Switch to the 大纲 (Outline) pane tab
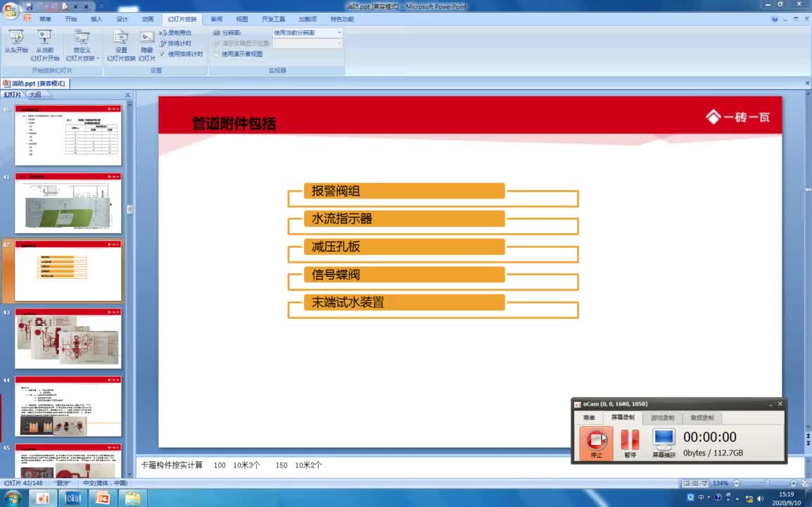Screen dimensions: 812x507 click(34, 95)
